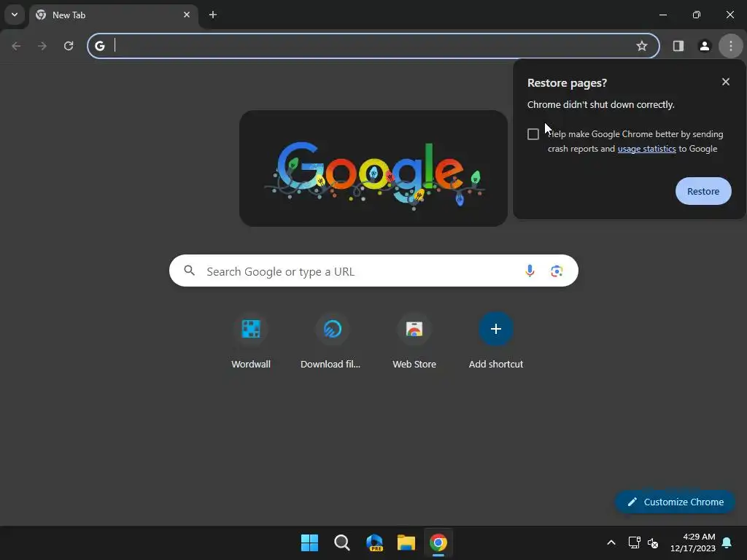Viewport: 747px width, 560px height.
Task: Focus the address bar field
Action: pyautogui.click(x=373, y=46)
